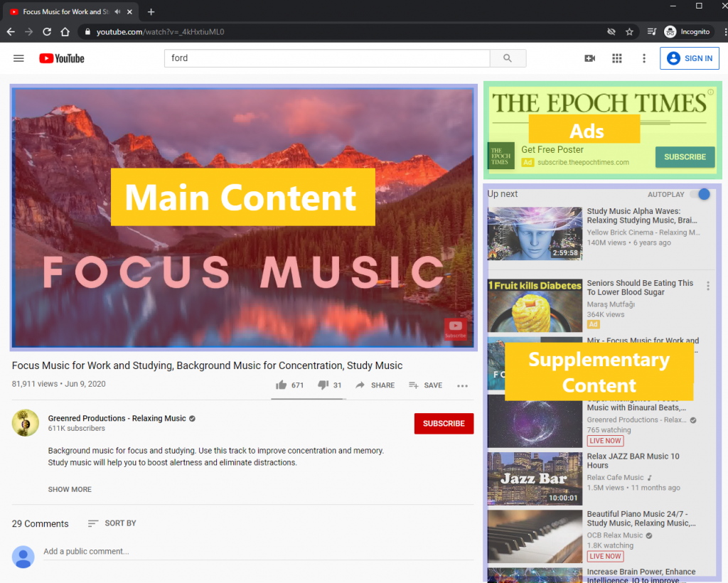Open the piano keys Beautiful Piano Music thumbnail

pyautogui.click(x=535, y=537)
